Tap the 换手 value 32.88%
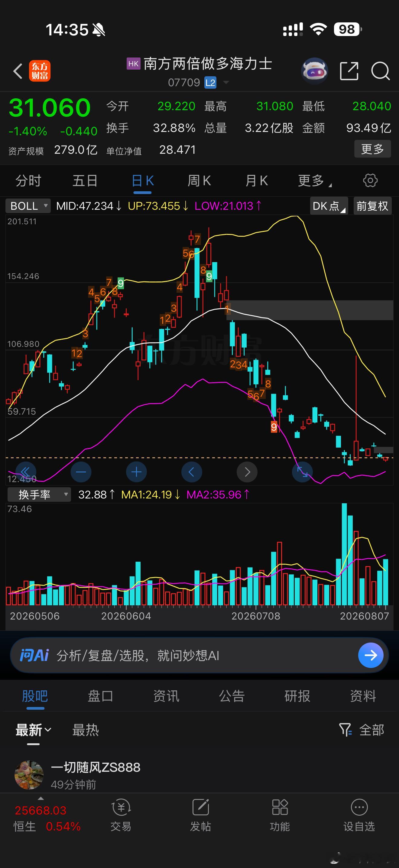The image size is (399, 868). click(x=174, y=128)
